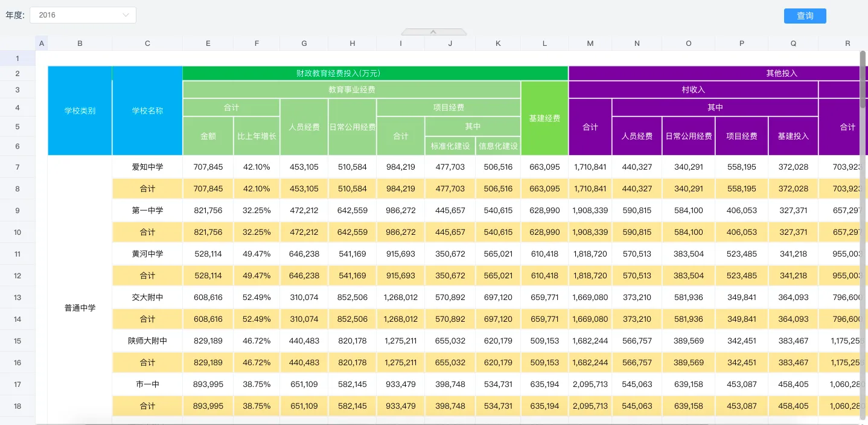Image resolution: width=868 pixels, height=425 pixels.
Task: Select column E header
Action: tap(208, 43)
